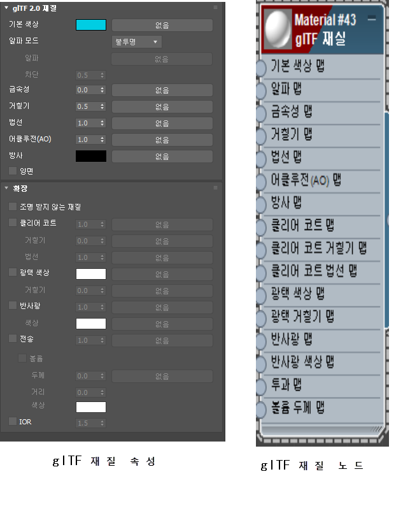Viewport: 417px width, 532px height.
Task: Click the 클리어 코트 법선 맵 socket
Action: (261, 273)
